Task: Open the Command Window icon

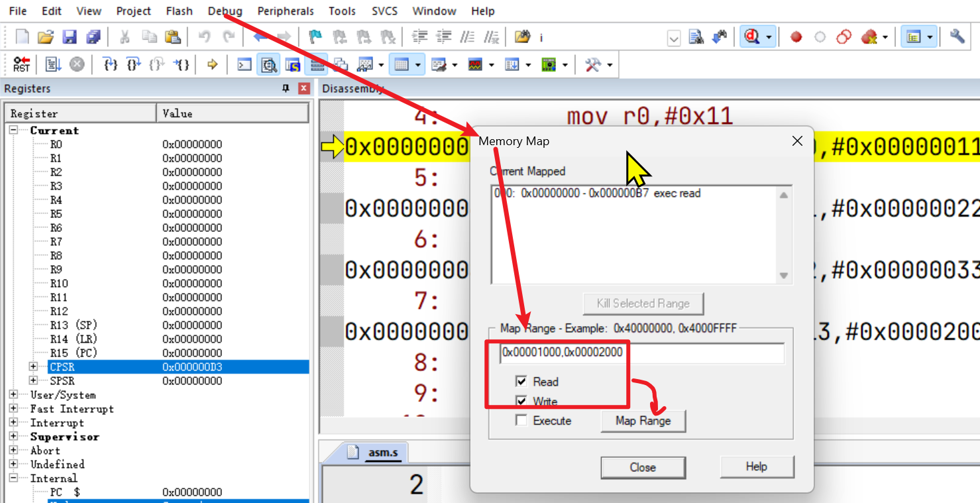Action: pos(245,64)
